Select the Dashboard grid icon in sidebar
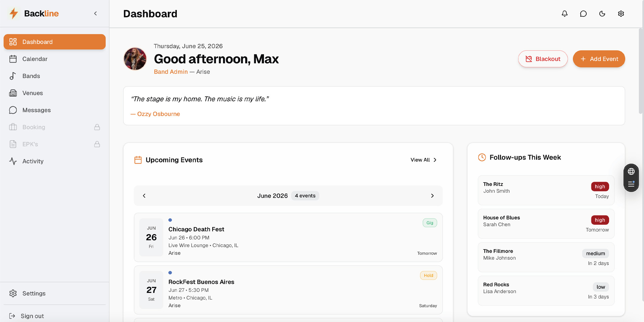 point(13,42)
